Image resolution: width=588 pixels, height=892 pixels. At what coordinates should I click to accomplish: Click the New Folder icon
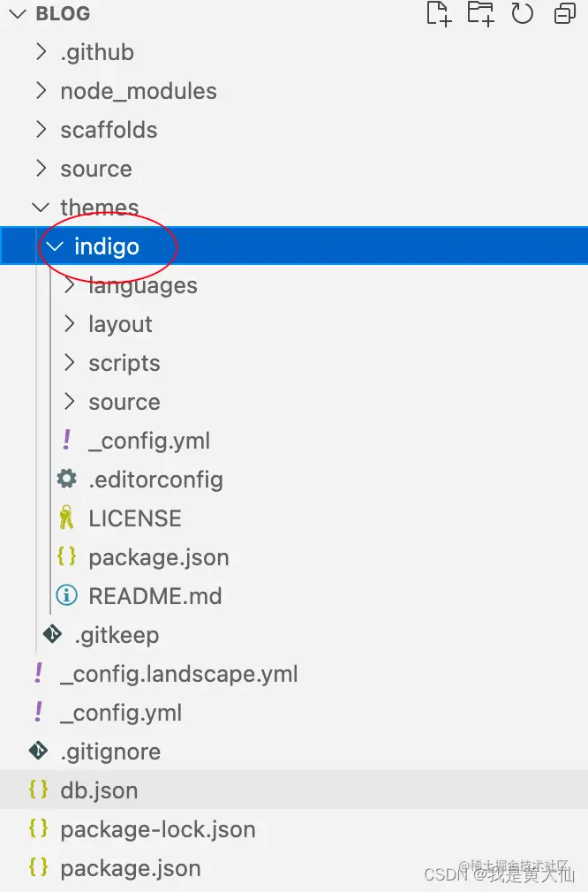coord(480,13)
